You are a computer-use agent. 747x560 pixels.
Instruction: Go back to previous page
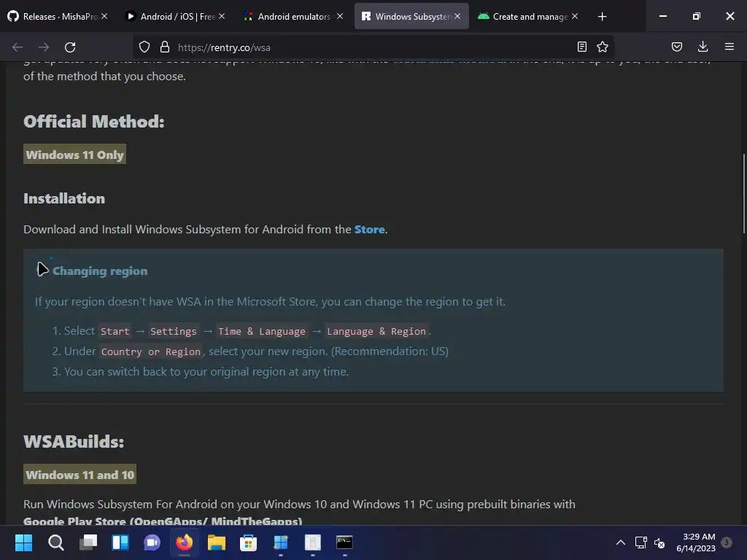pos(18,47)
